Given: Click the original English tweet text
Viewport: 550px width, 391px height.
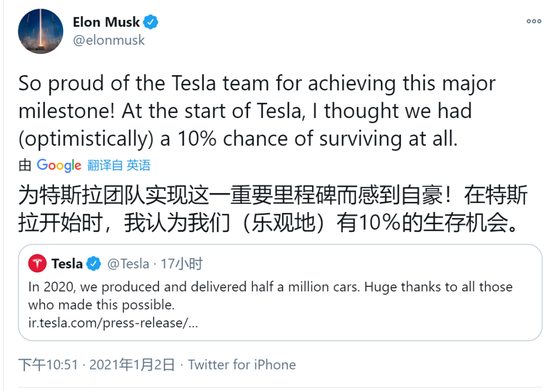Looking at the screenshot, I should [x=257, y=111].
